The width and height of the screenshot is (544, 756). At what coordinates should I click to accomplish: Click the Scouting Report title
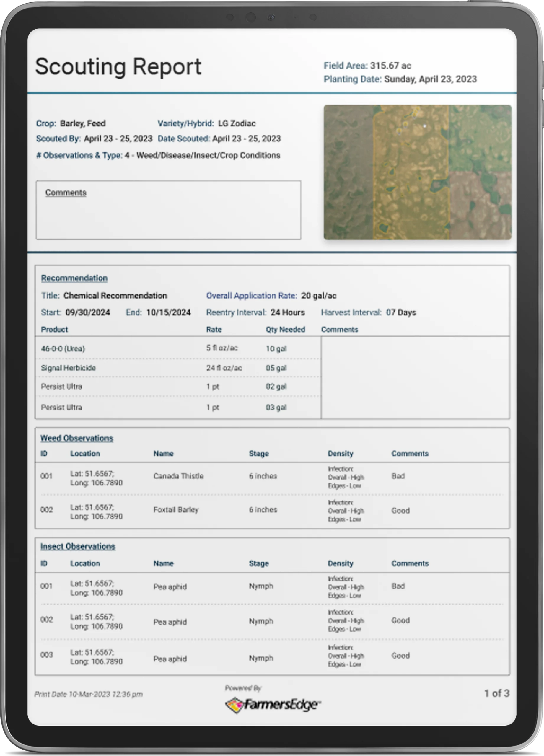tap(118, 67)
